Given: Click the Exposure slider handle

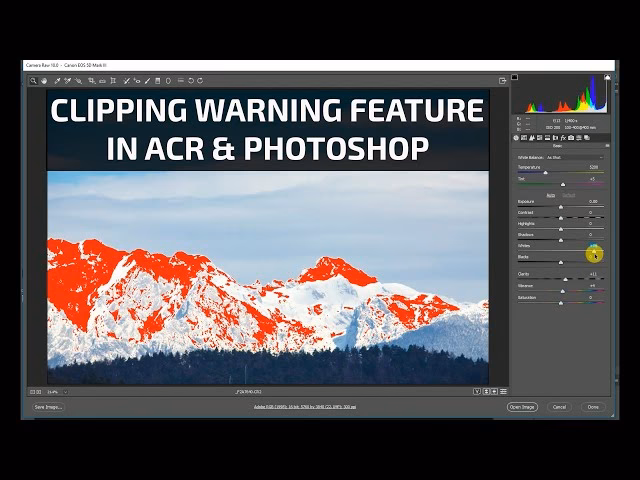Looking at the screenshot, I should (561, 207).
